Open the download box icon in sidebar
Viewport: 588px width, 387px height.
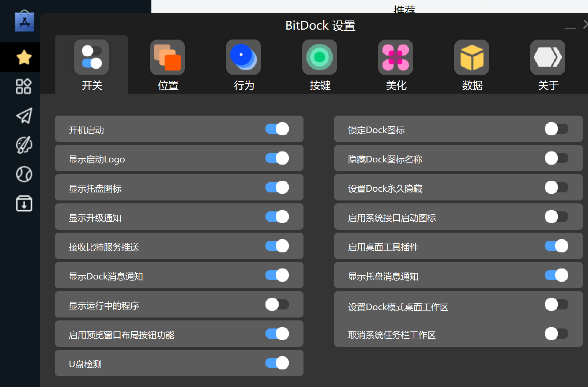tap(24, 203)
